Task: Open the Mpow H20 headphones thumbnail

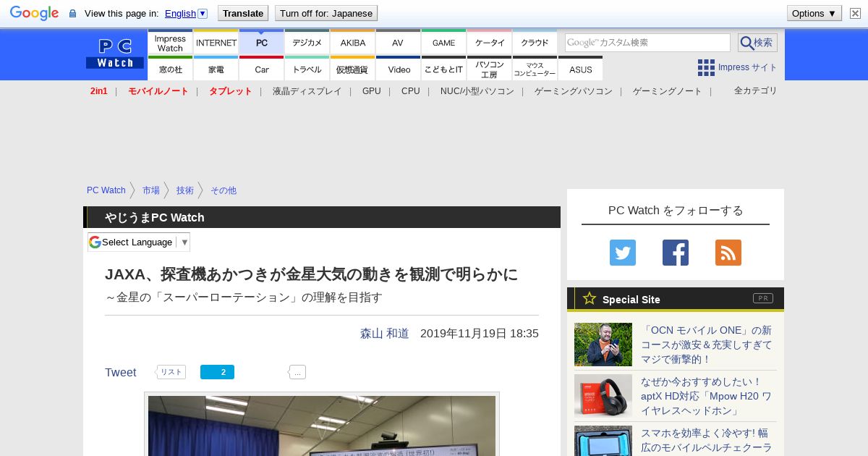Action: (x=603, y=396)
